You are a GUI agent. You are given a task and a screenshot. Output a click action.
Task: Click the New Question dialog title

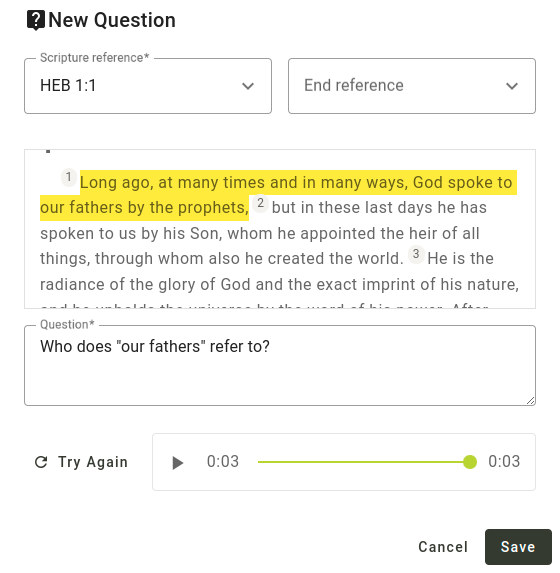tap(112, 20)
